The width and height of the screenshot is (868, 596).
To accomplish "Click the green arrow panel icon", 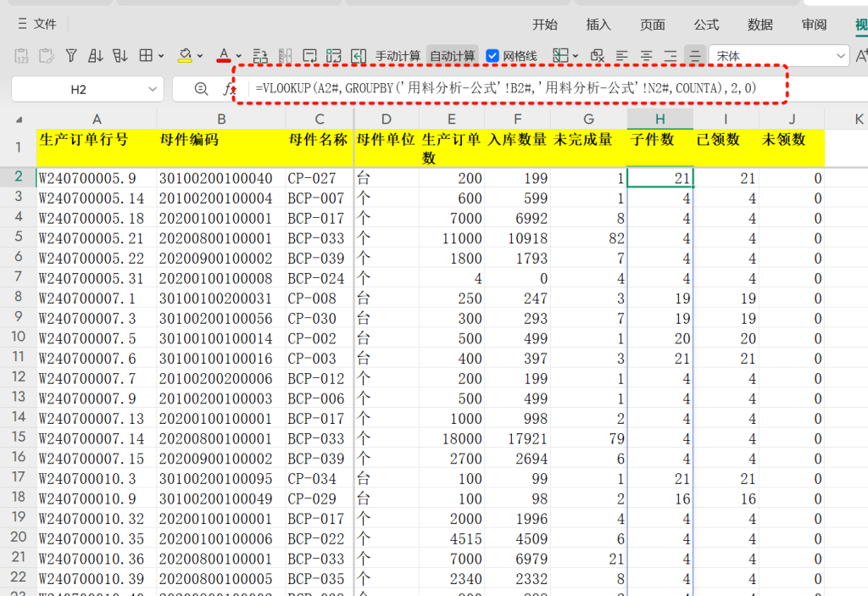I will click(359, 56).
